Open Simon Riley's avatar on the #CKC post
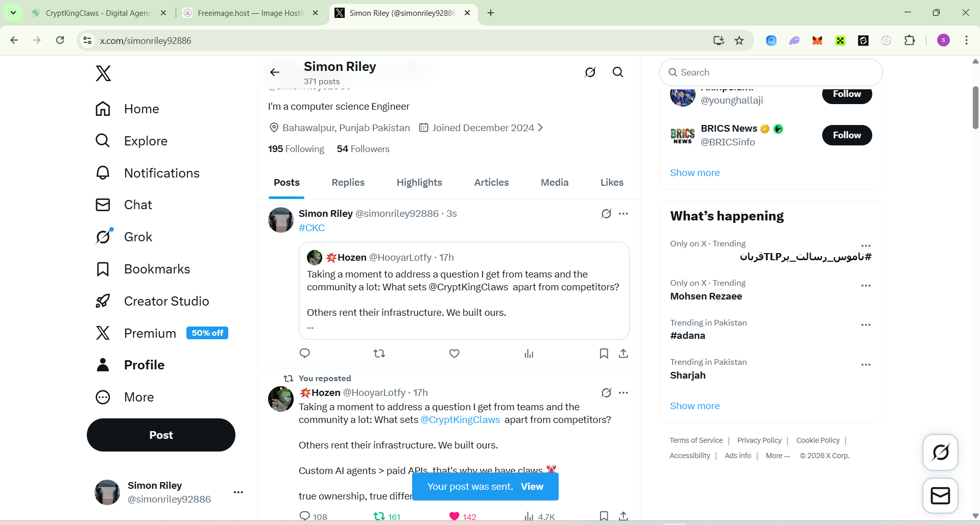980x525 pixels. point(281,220)
